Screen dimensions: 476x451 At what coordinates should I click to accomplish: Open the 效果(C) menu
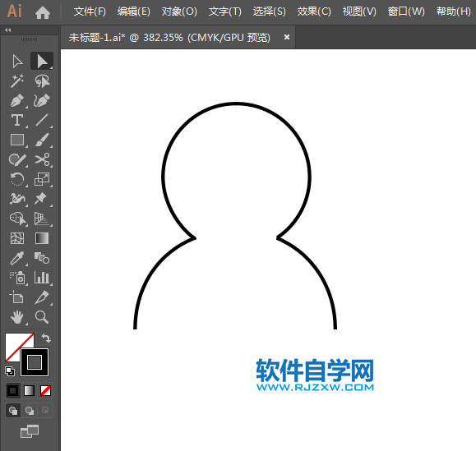coord(314,12)
